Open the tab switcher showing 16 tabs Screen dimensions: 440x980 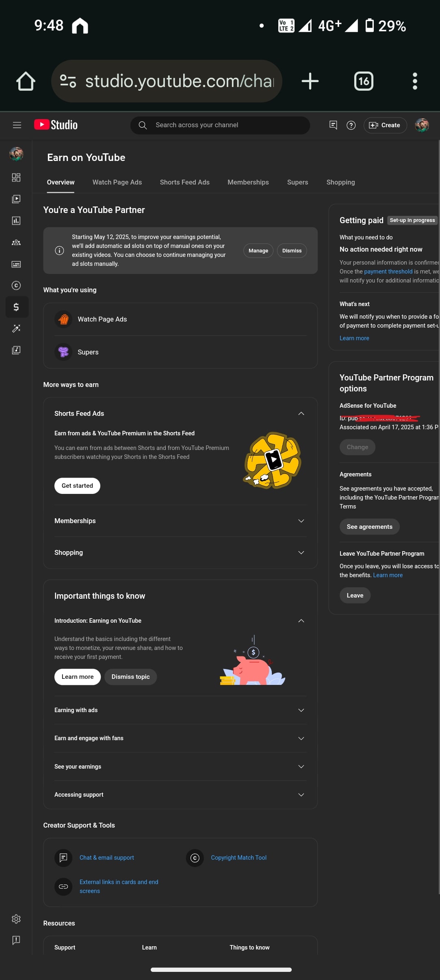[364, 81]
